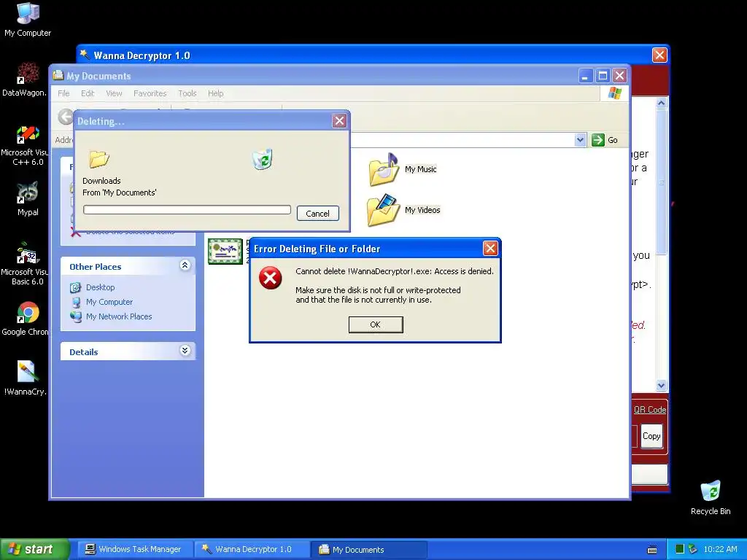Select the My Music folder
Image resolution: width=747 pixels, height=560 pixels.
(403, 169)
